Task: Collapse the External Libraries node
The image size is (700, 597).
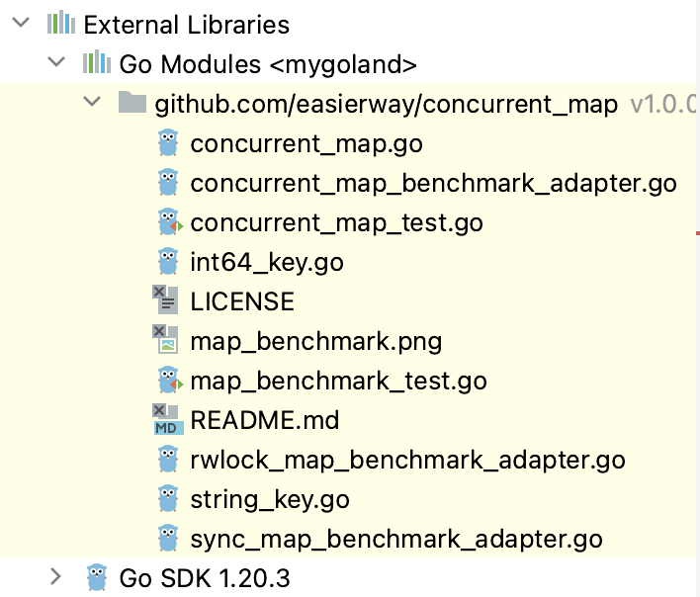Action: (x=21, y=23)
